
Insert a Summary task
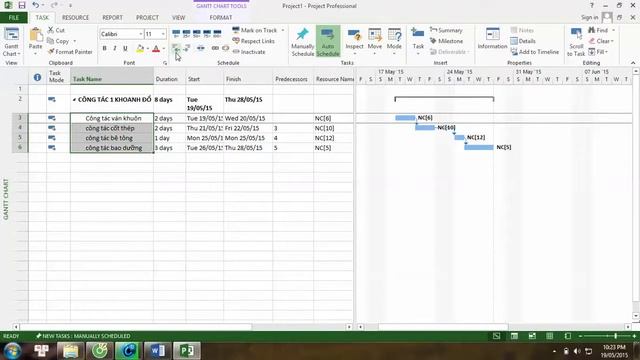446,30
